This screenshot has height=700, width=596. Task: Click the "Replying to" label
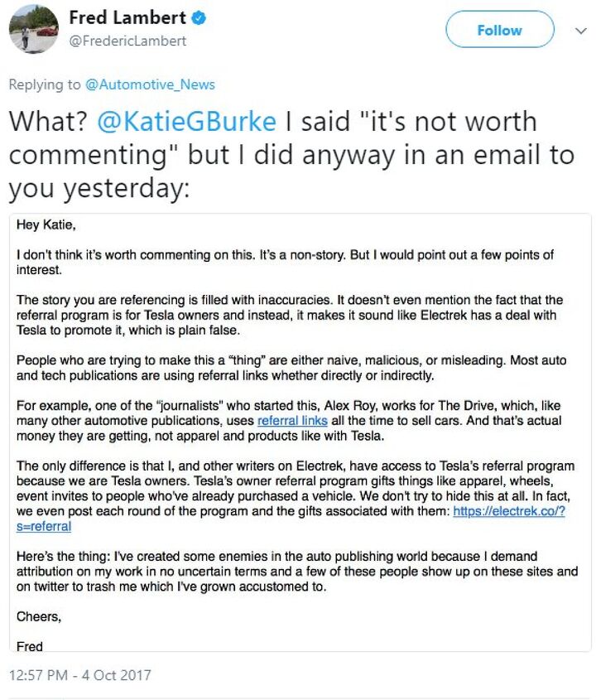coord(45,84)
